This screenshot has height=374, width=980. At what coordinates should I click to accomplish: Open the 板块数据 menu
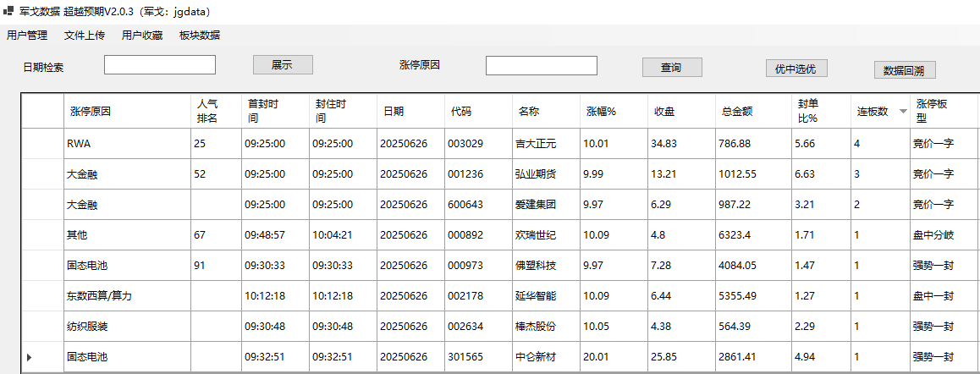[200, 36]
